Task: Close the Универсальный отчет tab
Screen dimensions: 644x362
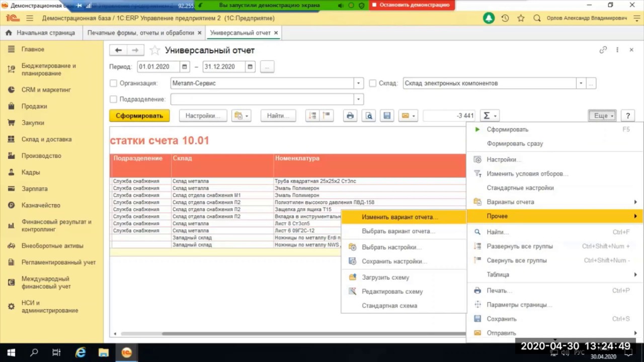Action: [x=276, y=33]
